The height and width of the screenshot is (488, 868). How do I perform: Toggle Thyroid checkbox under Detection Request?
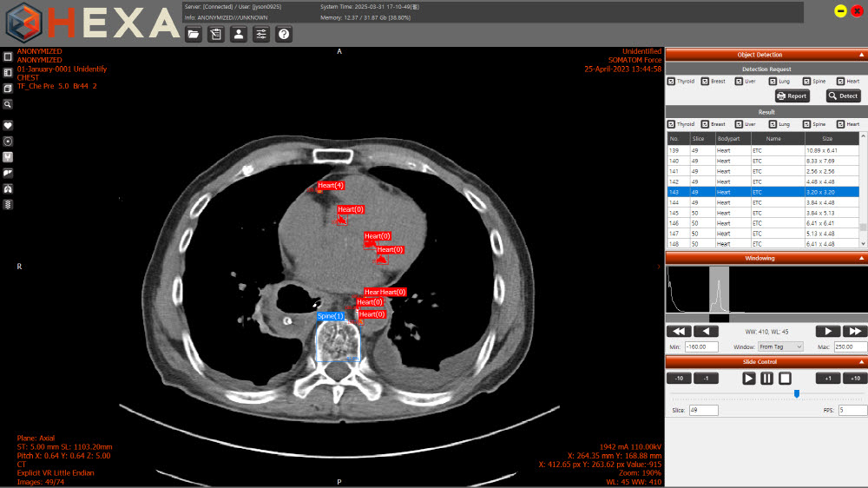671,82
